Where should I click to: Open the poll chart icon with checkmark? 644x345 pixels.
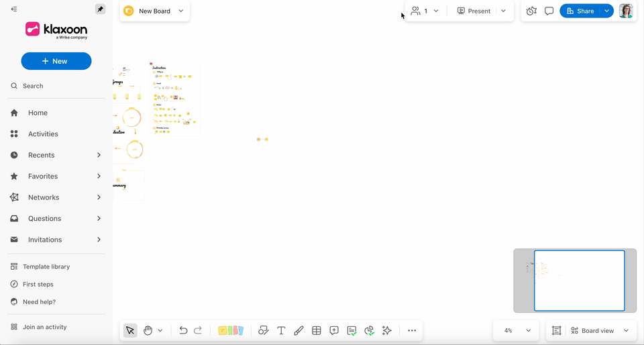tap(369, 331)
